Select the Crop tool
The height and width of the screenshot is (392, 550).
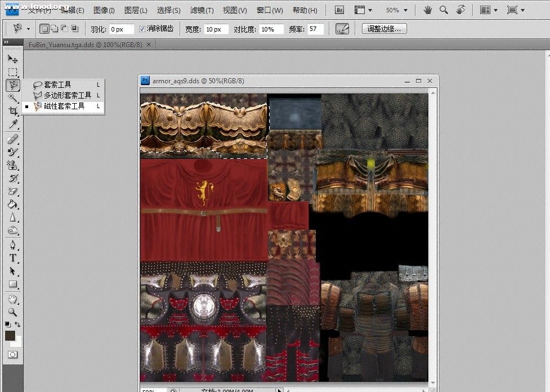click(x=12, y=112)
